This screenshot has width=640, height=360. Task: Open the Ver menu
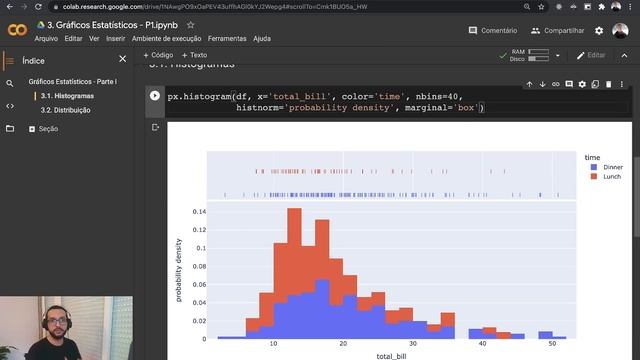coord(94,38)
